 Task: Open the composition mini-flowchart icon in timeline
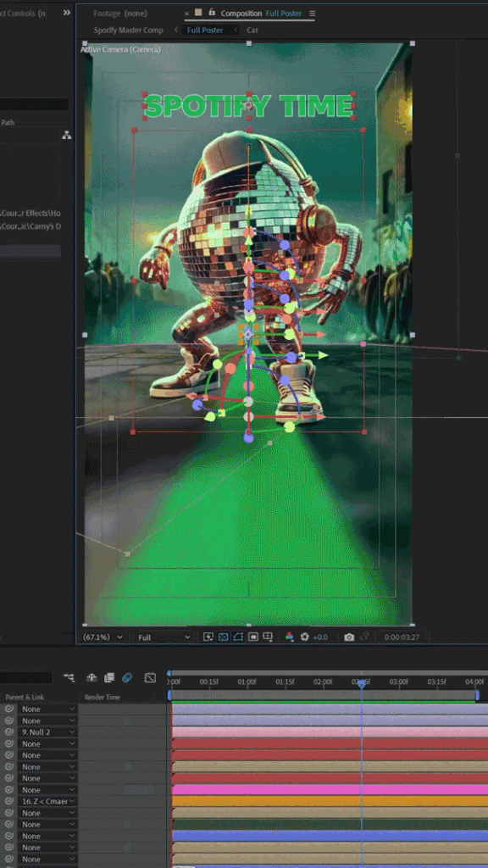click(x=69, y=677)
